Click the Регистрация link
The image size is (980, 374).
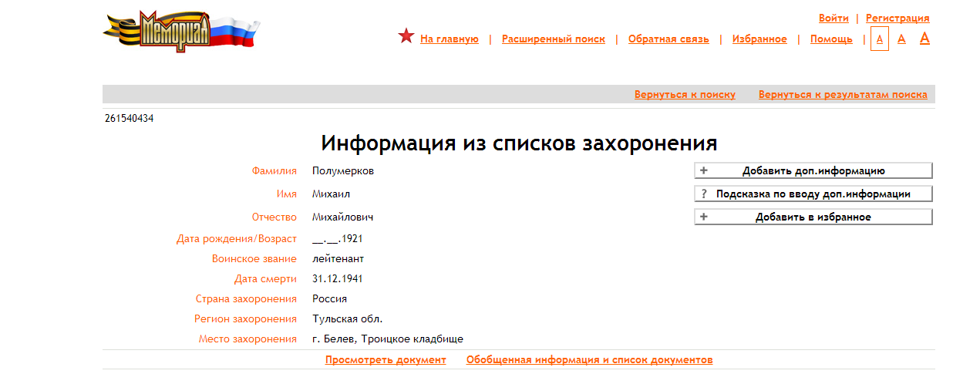coord(897,19)
